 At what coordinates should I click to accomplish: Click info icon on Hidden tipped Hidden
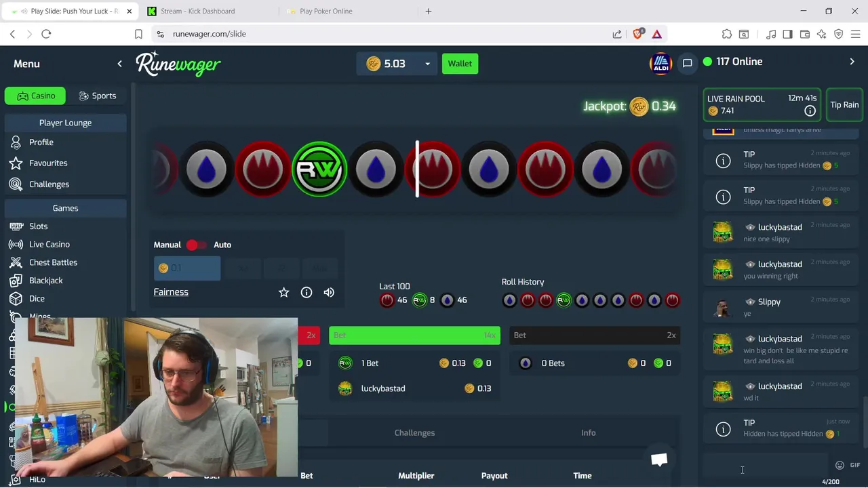click(x=724, y=429)
